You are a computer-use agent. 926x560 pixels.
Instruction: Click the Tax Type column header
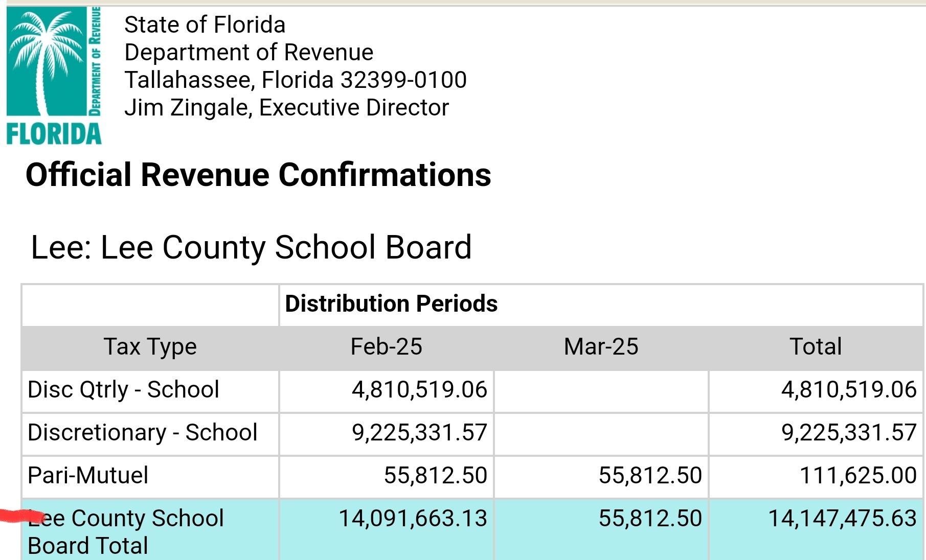pos(150,347)
